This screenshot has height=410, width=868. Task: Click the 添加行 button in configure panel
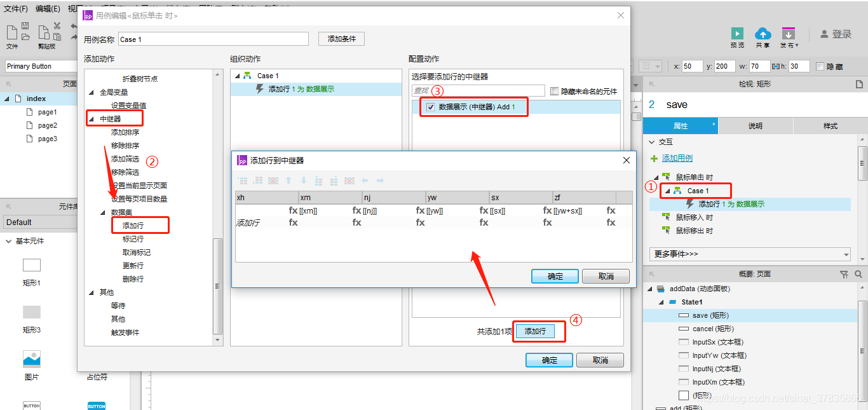pyautogui.click(x=535, y=331)
